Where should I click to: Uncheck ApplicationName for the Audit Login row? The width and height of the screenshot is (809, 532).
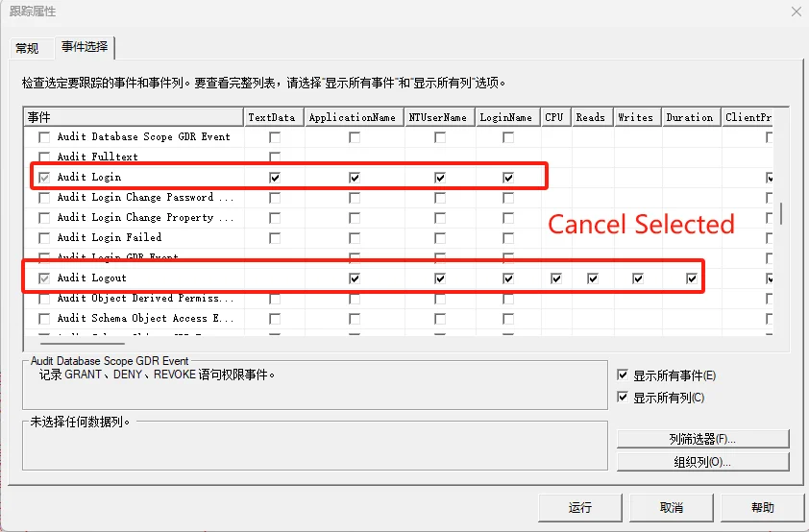(355, 178)
